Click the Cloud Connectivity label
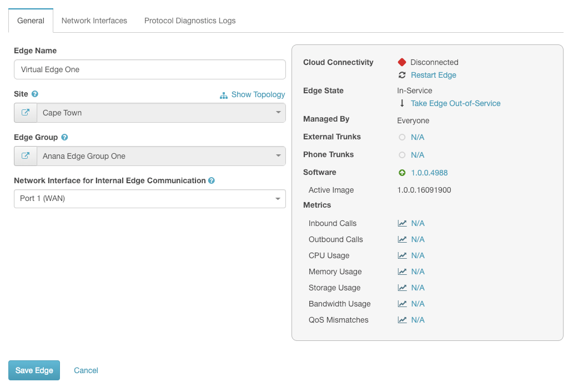This screenshot has width=573, height=392. (x=338, y=63)
